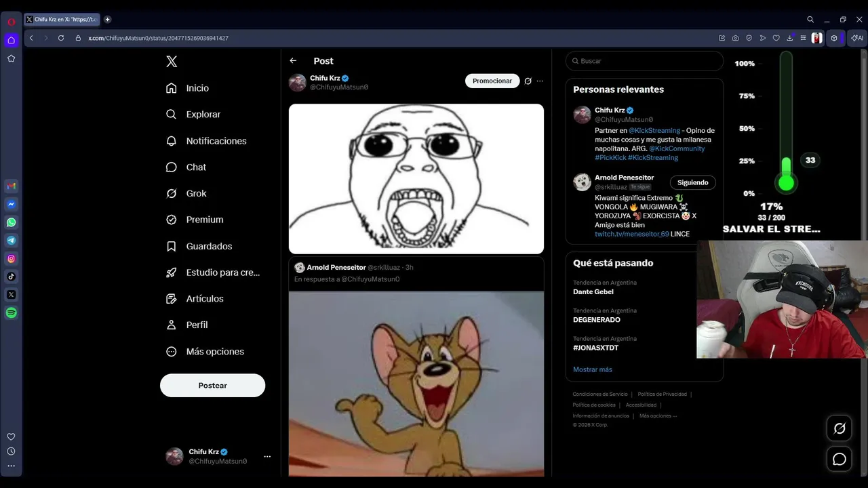
Task: Open TikTok in the Opera sidebar
Action: (x=11, y=277)
